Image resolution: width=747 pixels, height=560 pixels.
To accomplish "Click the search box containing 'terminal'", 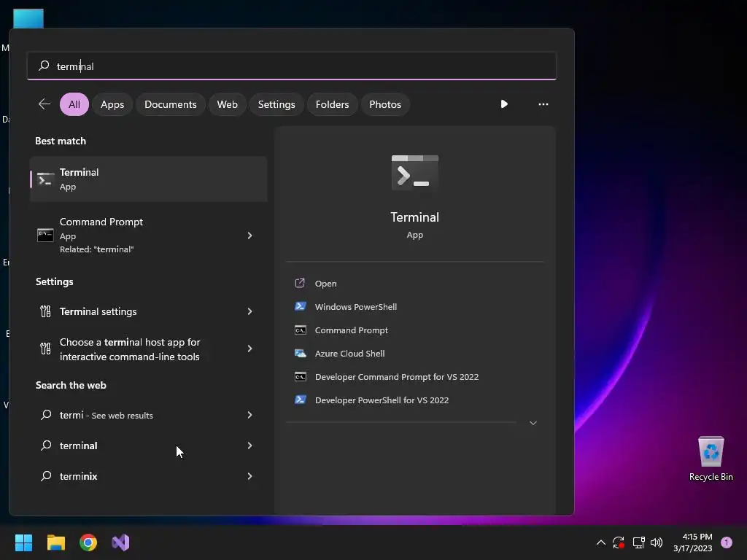I will click(x=292, y=66).
